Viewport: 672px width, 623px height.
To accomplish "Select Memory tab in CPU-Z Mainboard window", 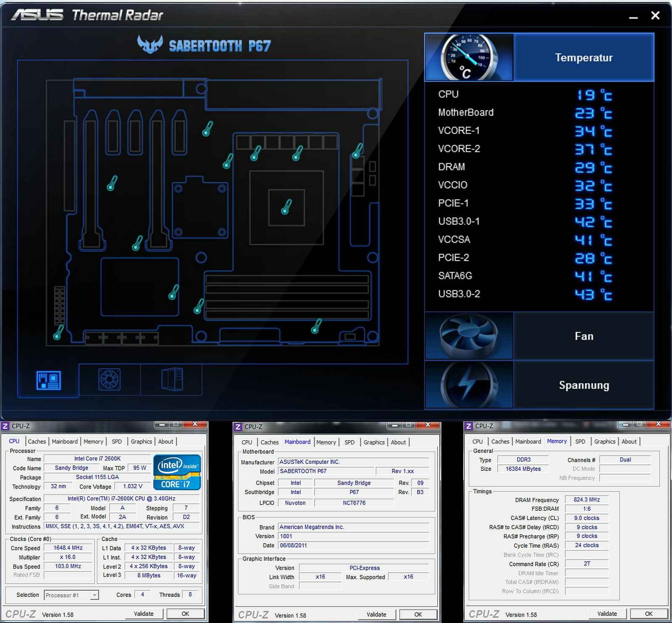I will point(326,442).
